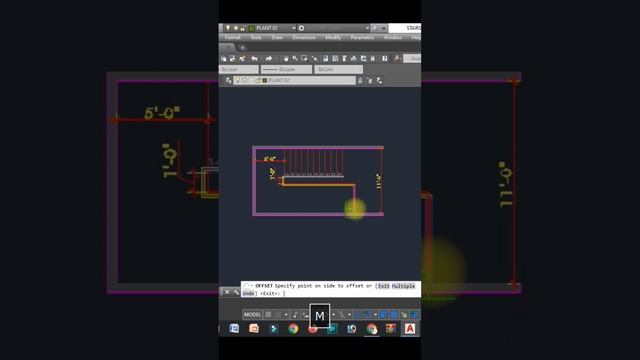
Task: Select the Zoom Realtime magnifier tool
Action: 295,58
